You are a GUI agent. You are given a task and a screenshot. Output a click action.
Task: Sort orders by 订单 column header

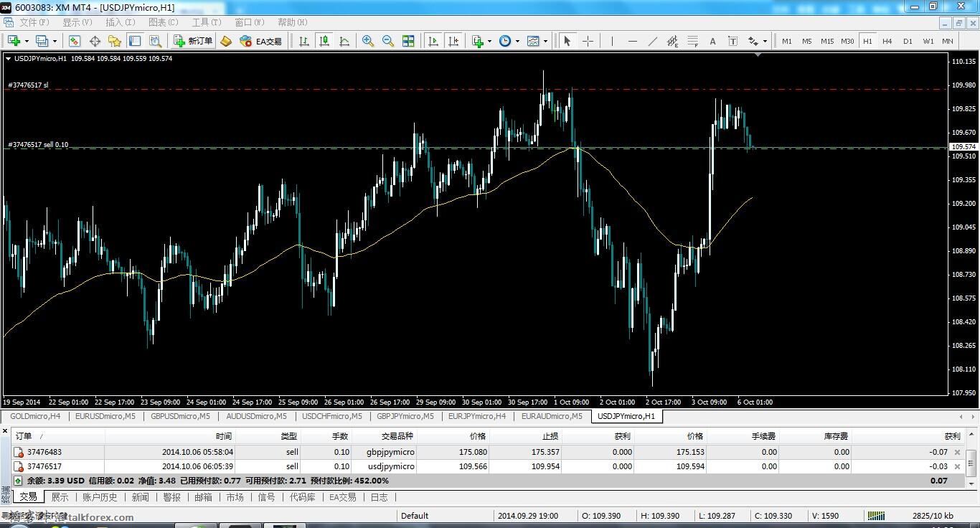[59, 436]
